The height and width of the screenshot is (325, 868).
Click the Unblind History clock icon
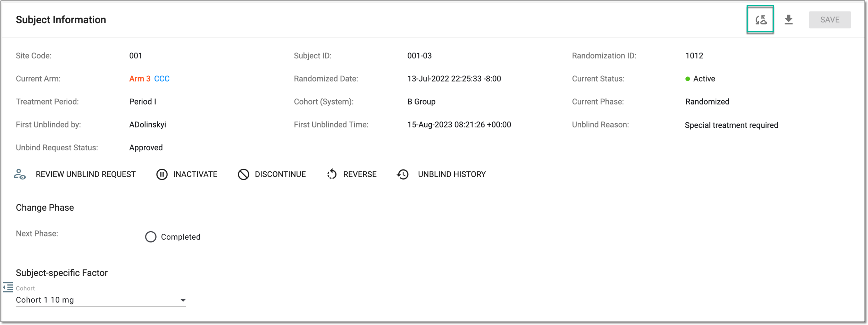403,174
